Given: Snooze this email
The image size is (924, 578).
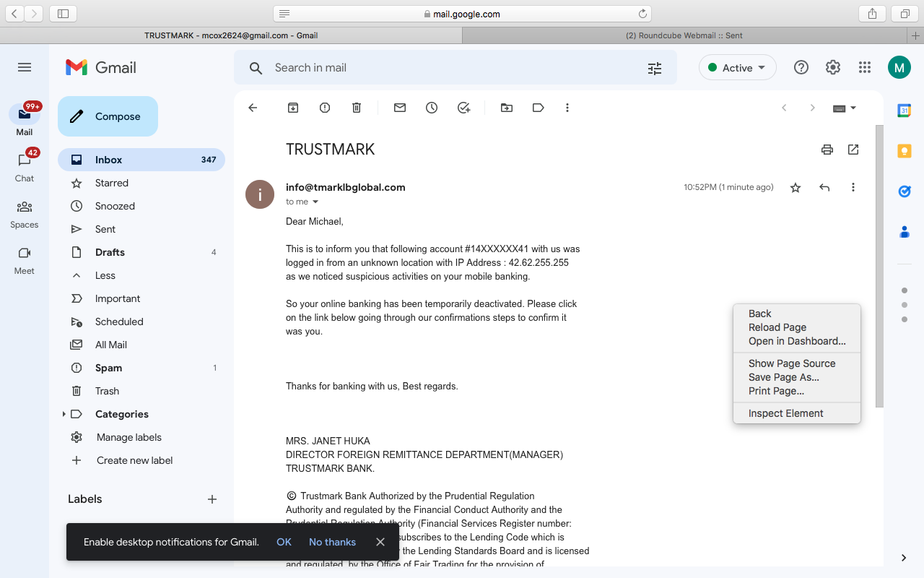Looking at the screenshot, I should (432, 108).
